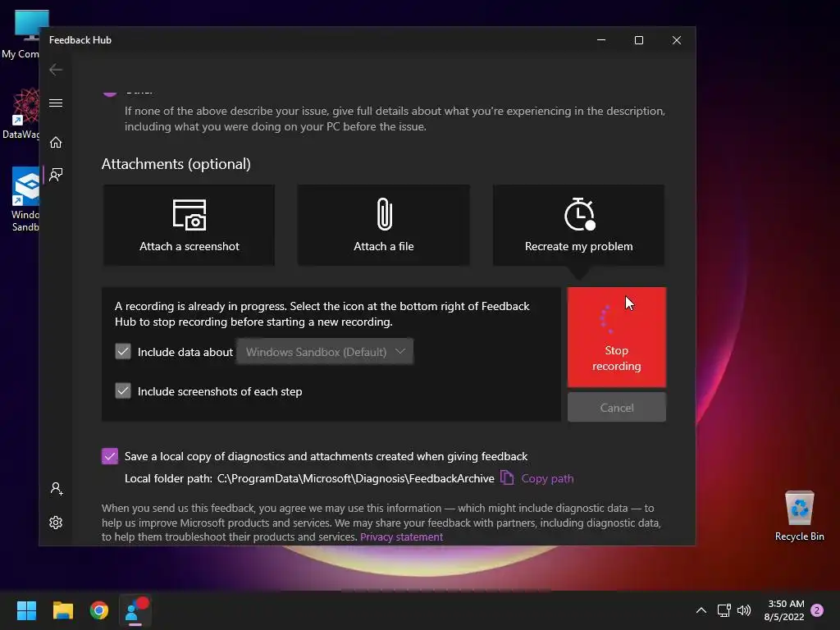Close the Feedback Hub window

click(x=677, y=40)
